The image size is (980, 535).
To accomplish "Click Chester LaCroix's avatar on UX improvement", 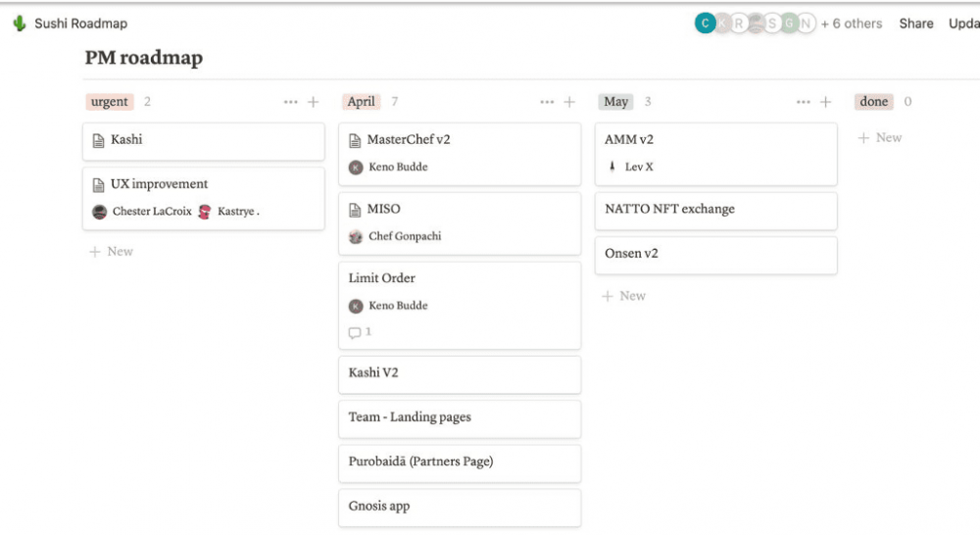I will [100, 212].
